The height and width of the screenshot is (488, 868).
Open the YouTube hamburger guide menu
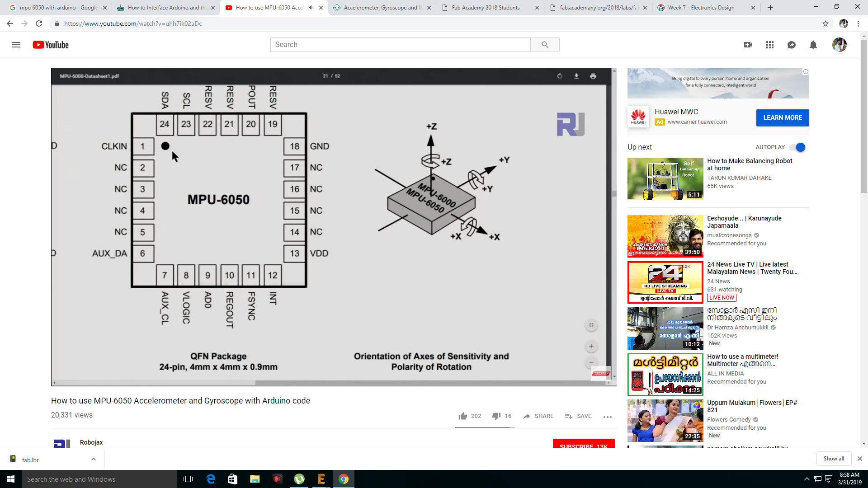tap(16, 45)
